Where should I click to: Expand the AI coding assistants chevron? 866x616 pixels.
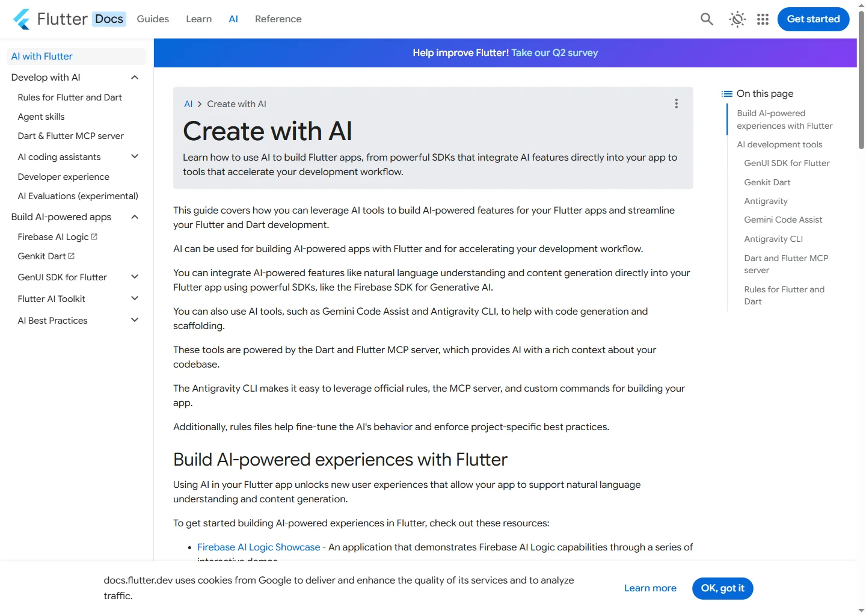pos(135,157)
